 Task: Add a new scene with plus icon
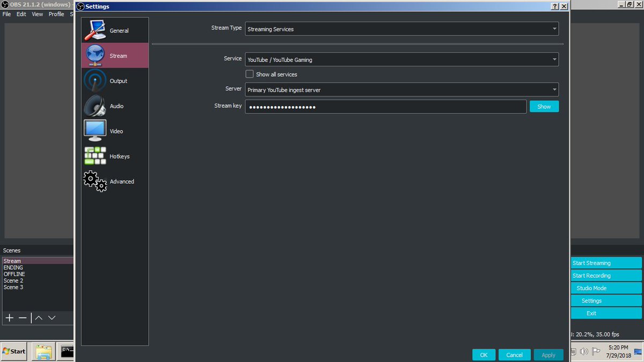(9, 318)
